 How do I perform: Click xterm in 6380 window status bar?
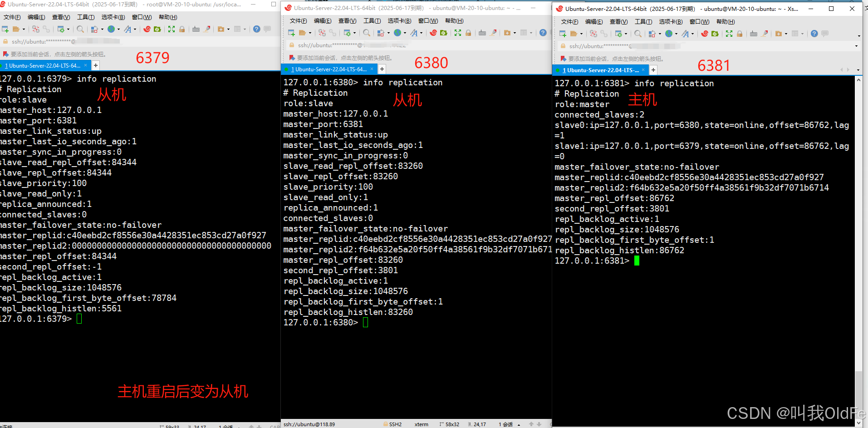tap(421, 424)
